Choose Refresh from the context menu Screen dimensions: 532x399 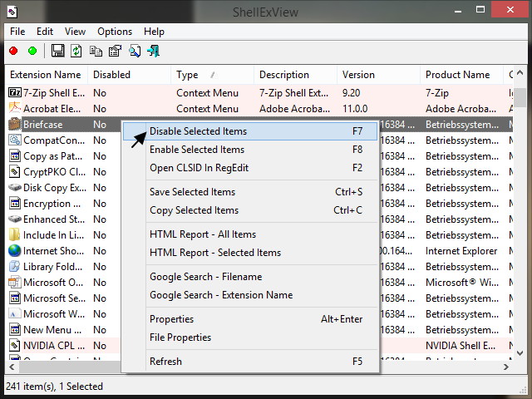click(x=250, y=362)
